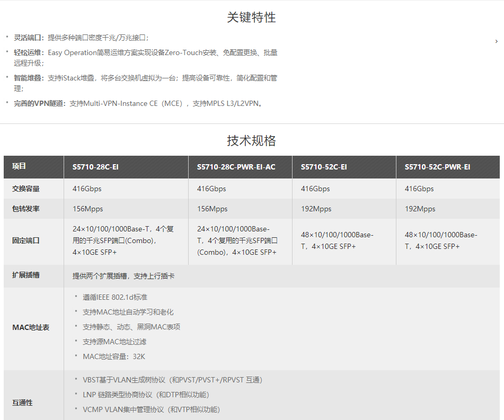This screenshot has width=504, height=420.
Task: Click the next arrow chevron at right edge
Action: coord(496,41)
